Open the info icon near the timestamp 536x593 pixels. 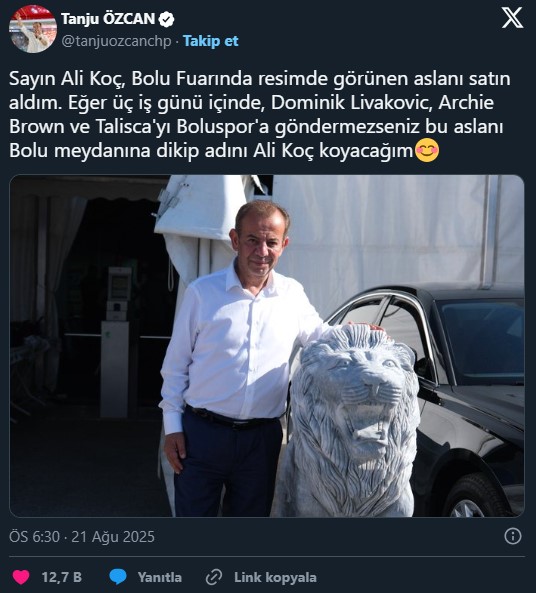pos(513,536)
